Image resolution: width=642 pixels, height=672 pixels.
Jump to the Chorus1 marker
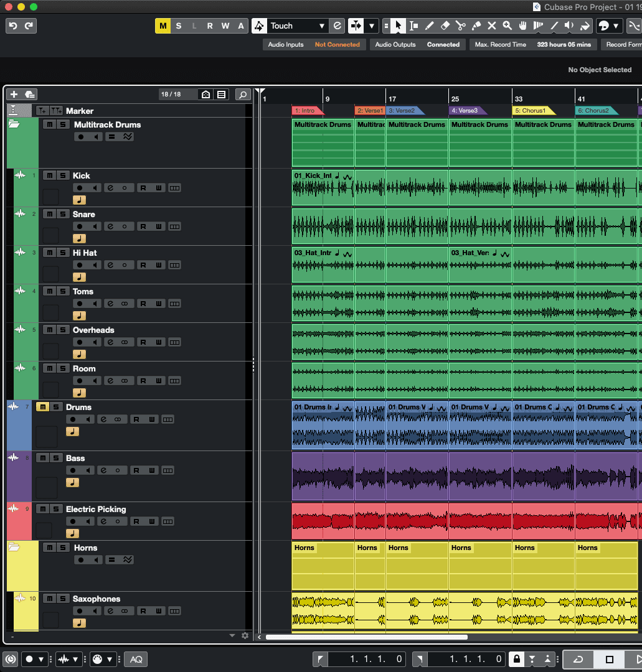(532, 111)
